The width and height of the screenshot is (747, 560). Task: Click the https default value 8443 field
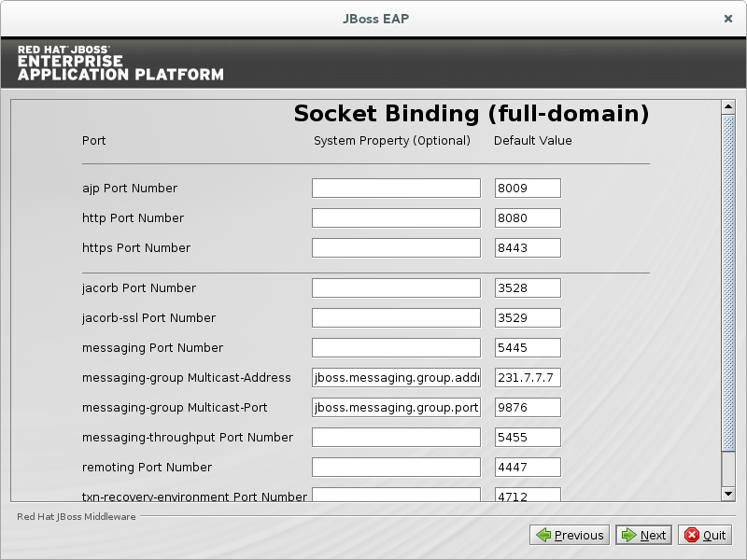click(x=528, y=248)
